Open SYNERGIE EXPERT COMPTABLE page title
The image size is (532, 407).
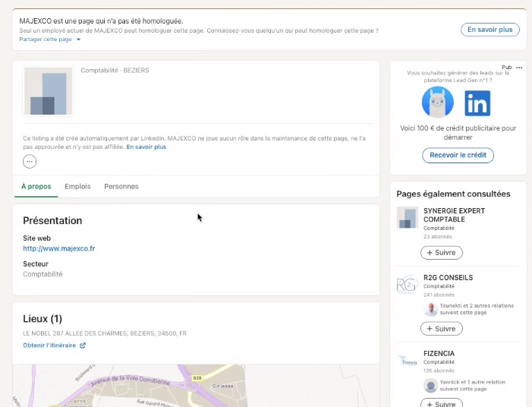click(454, 215)
